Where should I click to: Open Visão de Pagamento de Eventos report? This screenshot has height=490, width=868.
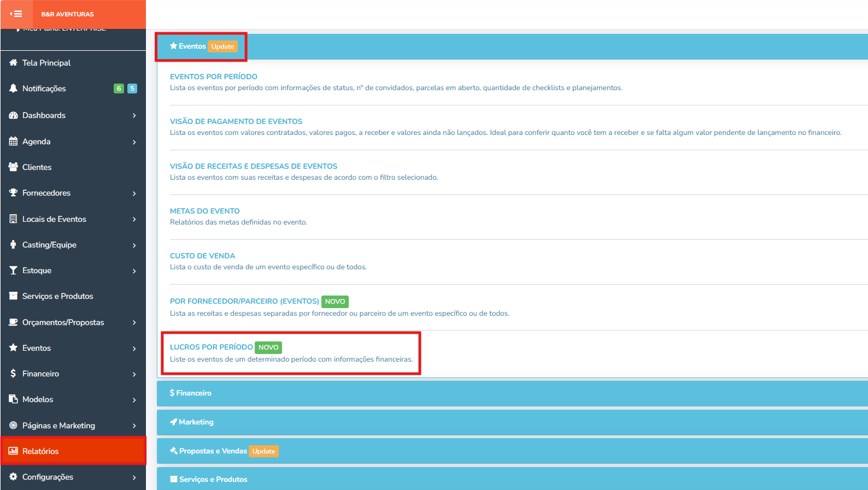coord(236,121)
